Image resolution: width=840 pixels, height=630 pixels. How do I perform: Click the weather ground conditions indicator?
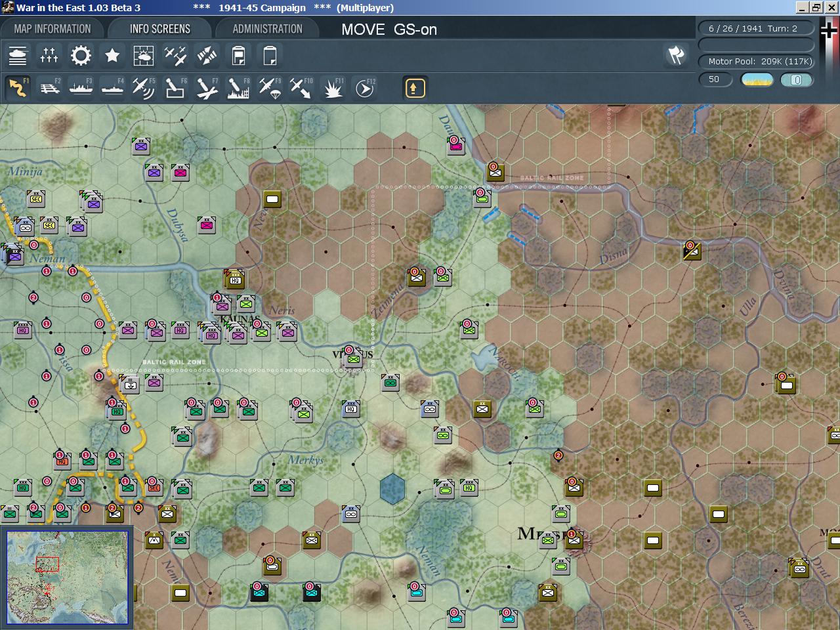757,79
